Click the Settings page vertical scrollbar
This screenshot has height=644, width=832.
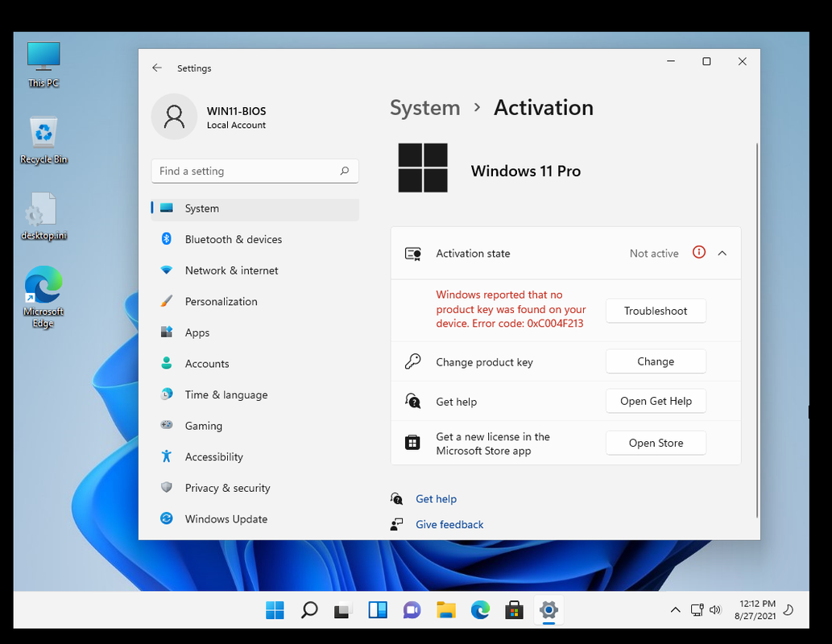756,330
